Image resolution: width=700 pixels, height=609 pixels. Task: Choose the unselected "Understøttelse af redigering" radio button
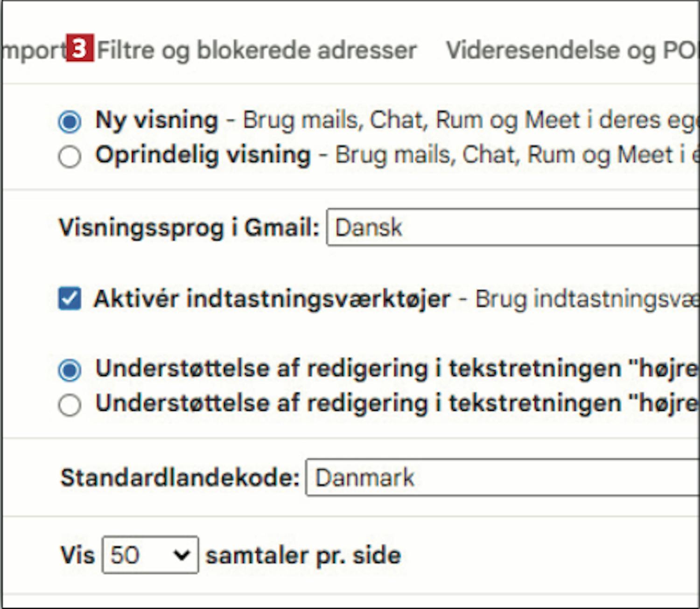pos(70,405)
